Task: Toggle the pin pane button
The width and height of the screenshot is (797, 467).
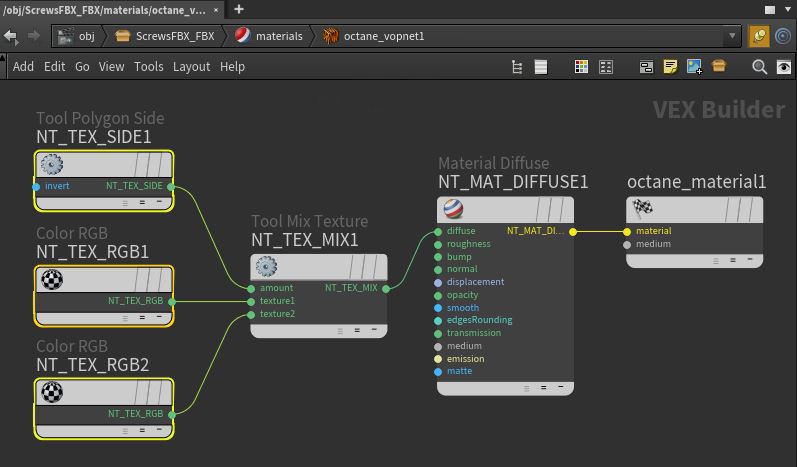Action: 760,36
